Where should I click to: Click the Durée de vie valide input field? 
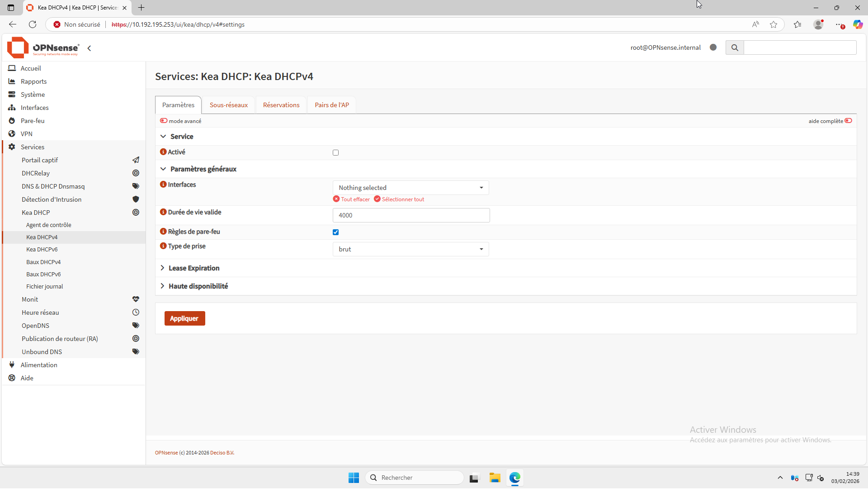(x=410, y=215)
